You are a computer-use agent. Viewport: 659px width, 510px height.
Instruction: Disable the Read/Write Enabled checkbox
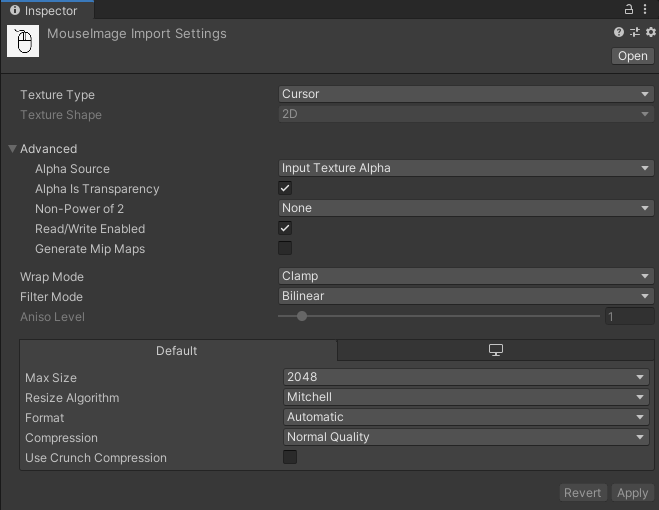285,228
